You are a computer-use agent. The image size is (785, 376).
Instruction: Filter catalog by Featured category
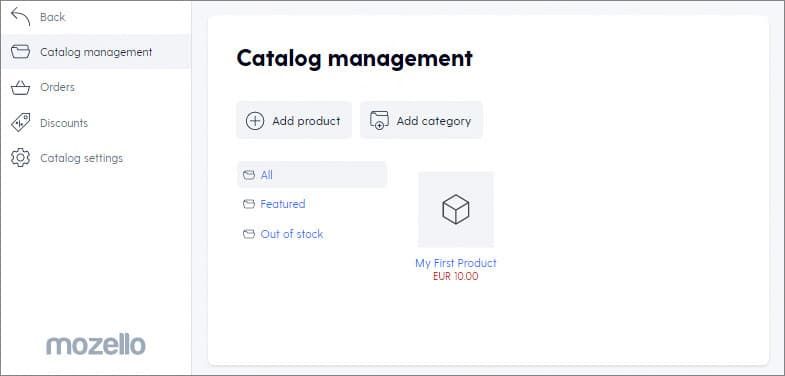coord(283,204)
